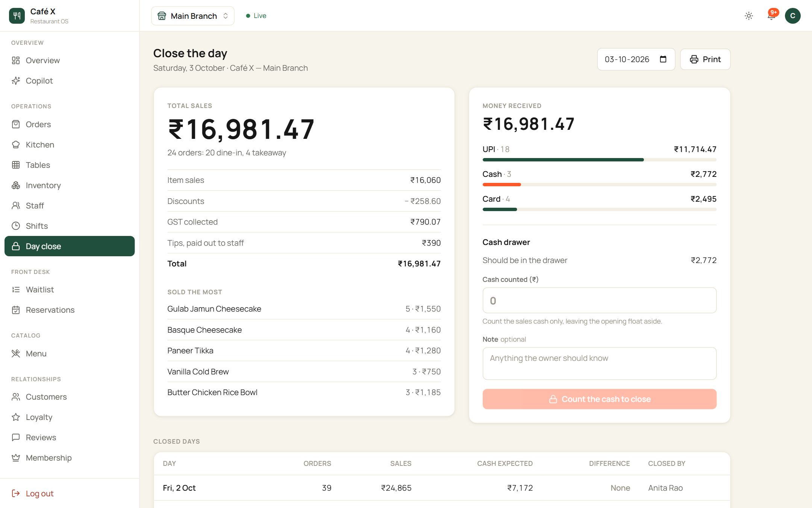
Task: Open notifications bell with 9+ badge
Action: click(x=771, y=15)
